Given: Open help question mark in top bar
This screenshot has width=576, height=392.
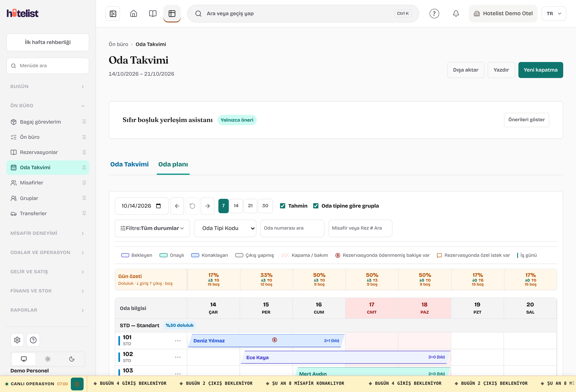Looking at the screenshot, I should click(x=434, y=14).
